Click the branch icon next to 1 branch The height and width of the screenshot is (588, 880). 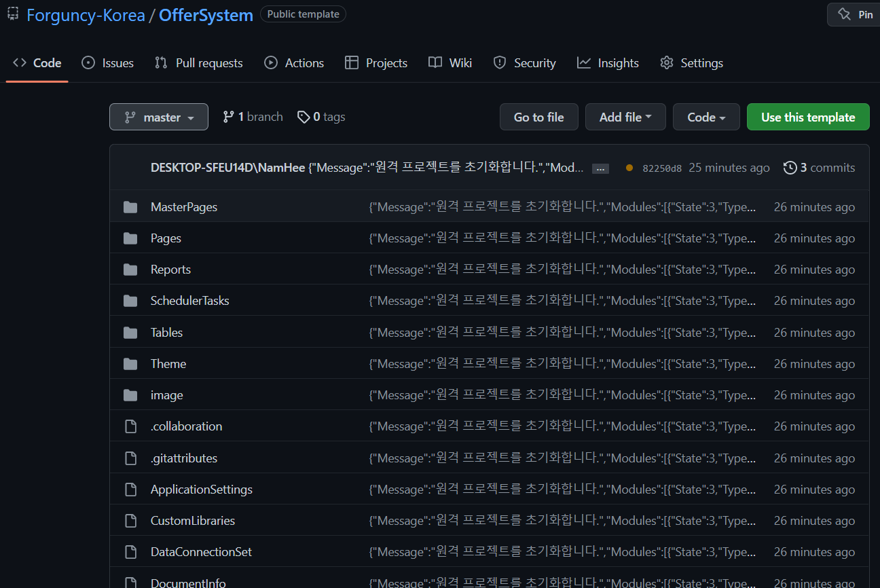[229, 117]
